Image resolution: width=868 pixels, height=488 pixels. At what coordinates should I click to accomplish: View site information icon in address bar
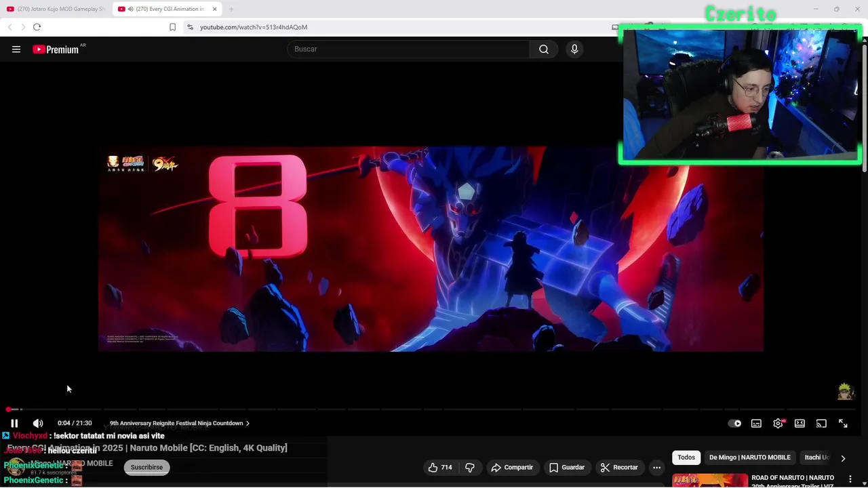190,27
